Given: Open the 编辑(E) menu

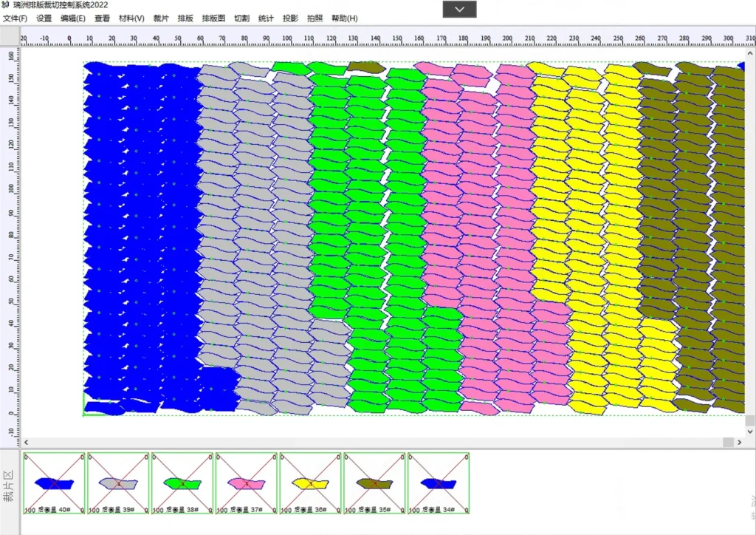Looking at the screenshot, I should click(73, 18).
